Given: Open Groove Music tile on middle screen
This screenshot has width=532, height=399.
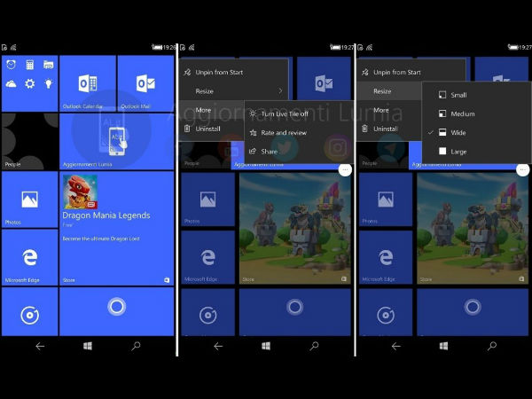Looking at the screenshot, I should (x=208, y=312).
